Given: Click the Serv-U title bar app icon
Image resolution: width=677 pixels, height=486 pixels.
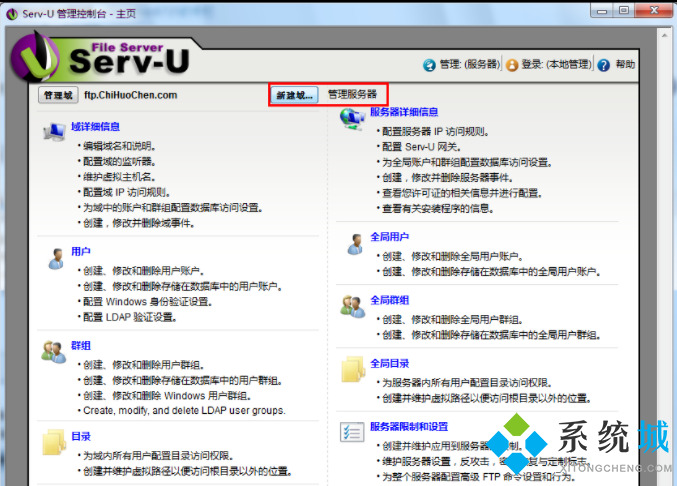Looking at the screenshot, I should 11,14.
